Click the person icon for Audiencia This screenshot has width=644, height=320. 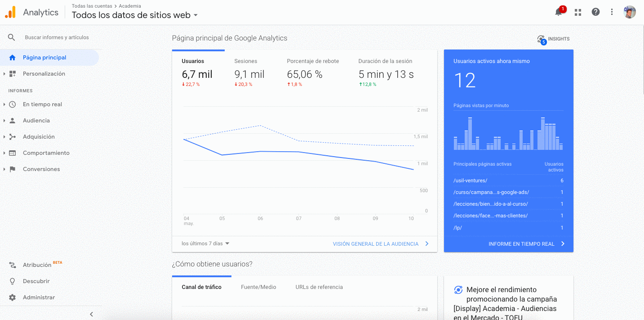[x=12, y=121]
